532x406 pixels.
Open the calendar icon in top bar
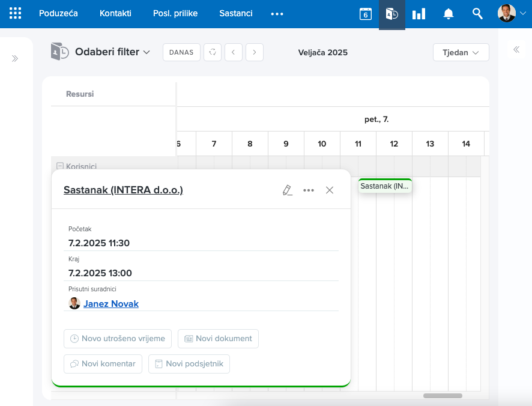[365, 14]
